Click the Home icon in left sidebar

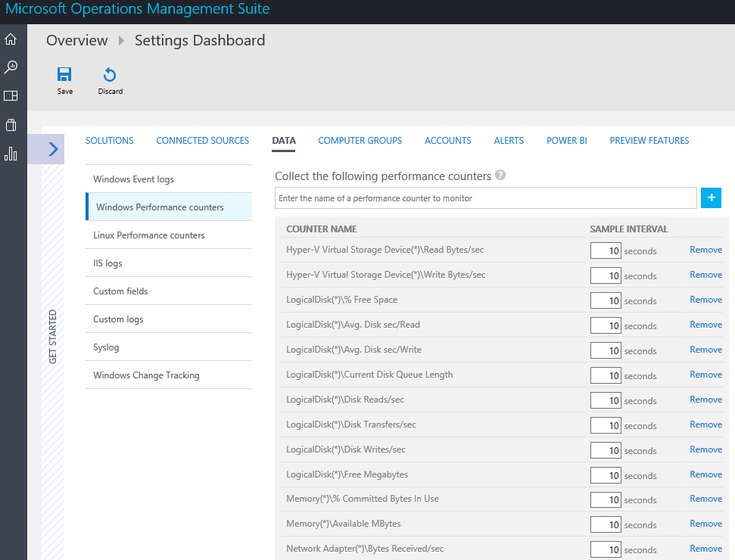pyautogui.click(x=11, y=39)
